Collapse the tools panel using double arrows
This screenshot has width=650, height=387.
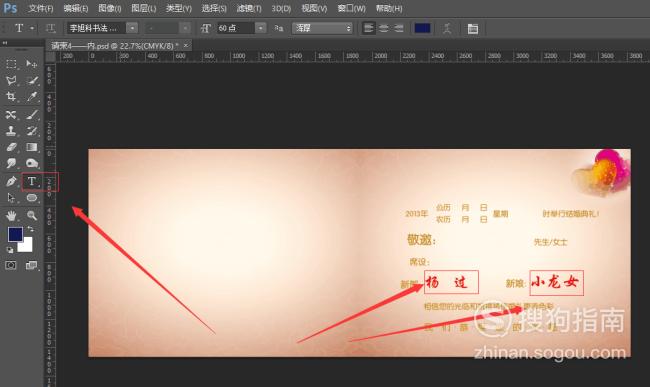pyautogui.click(x=5, y=42)
